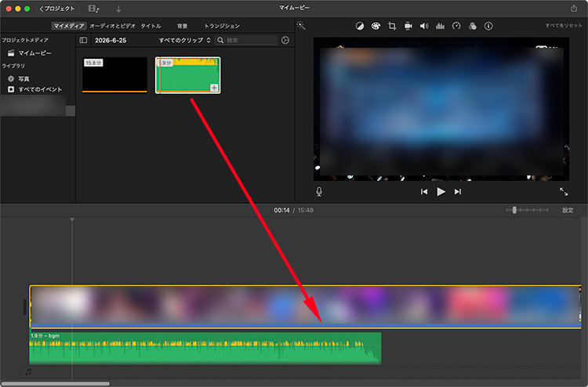Screen dimensions: 588x387
Task: Open the clip information icon
Action: click(x=488, y=26)
